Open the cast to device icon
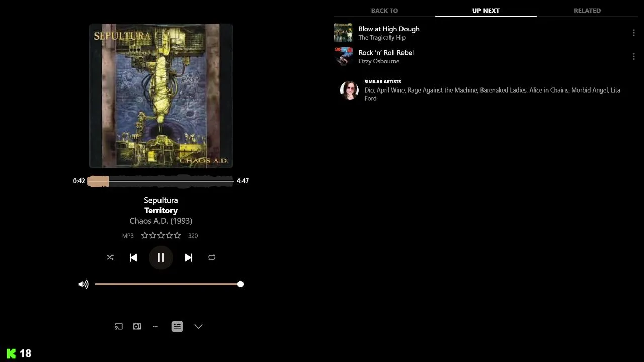 pyautogui.click(x=119, y=326)
